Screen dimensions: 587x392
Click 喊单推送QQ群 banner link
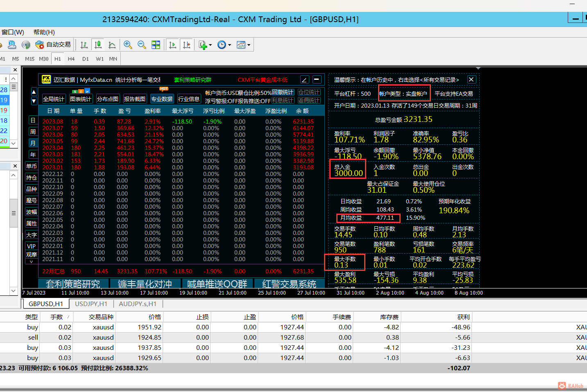(217, 284)
